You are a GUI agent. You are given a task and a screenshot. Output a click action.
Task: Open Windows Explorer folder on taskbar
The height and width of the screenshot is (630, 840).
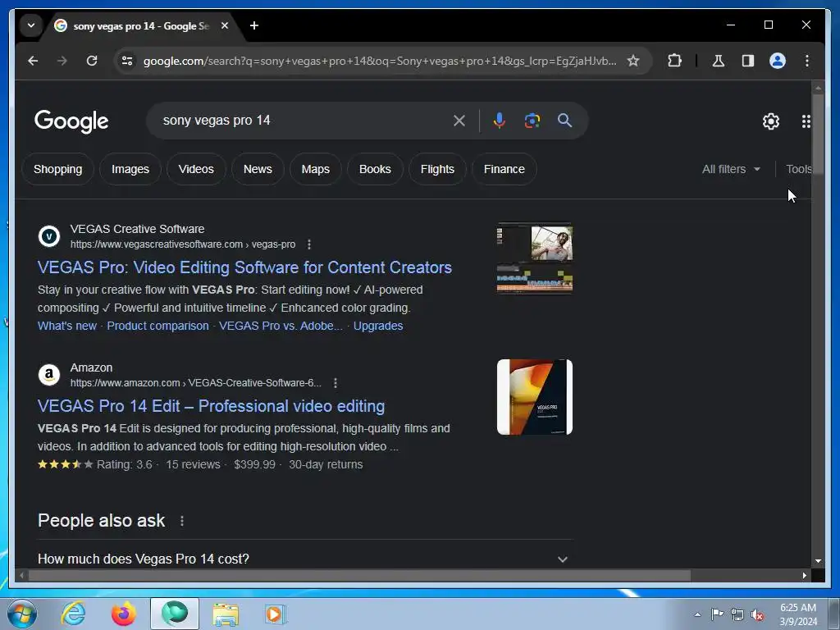(226, 614)
